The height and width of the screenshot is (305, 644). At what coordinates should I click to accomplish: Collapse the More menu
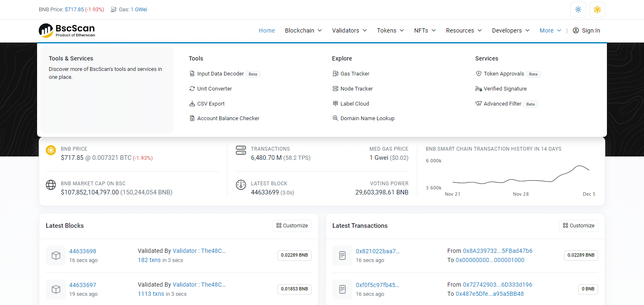(x=550, y=30)
